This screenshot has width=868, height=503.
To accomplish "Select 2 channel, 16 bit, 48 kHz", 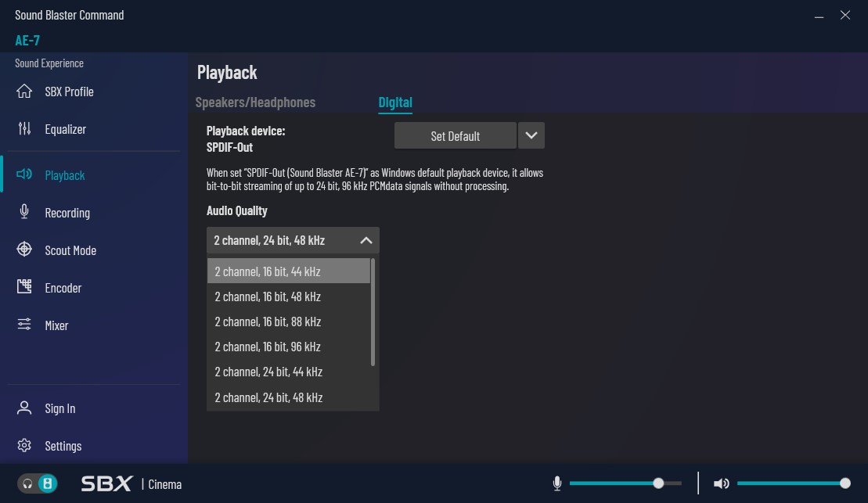I will 288,296.
